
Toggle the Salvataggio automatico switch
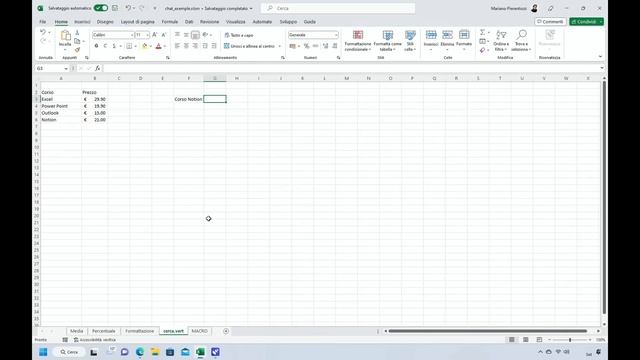tap(100, 8)
